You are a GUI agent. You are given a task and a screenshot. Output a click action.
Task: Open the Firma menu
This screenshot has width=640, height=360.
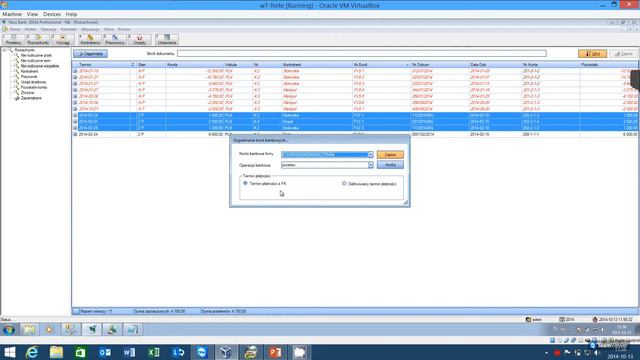15,29
